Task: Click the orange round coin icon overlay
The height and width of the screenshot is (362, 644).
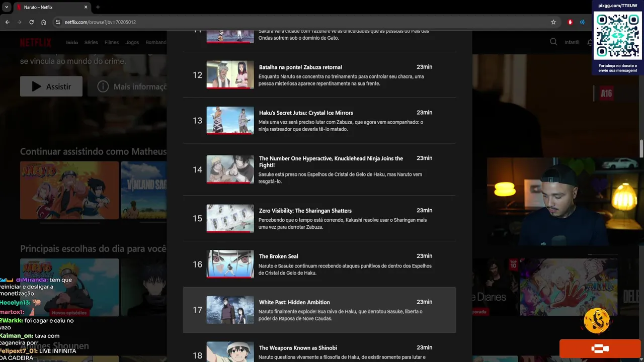Action: (597, 320)
